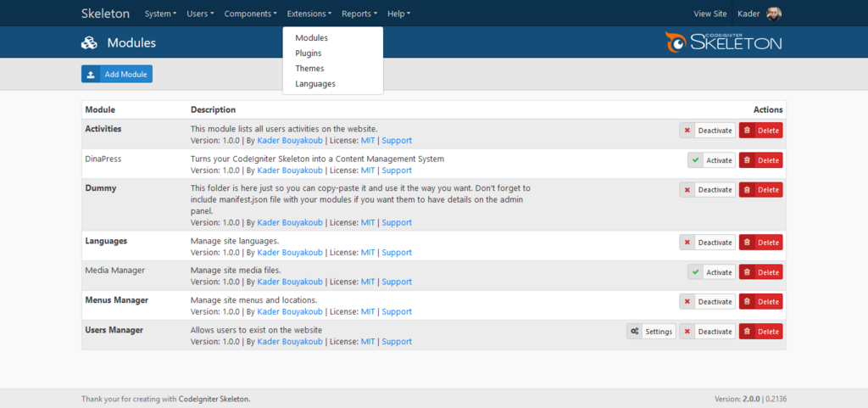The image size is (868, 408).
Task: Delete the Activities module
Action: point(760,131)
